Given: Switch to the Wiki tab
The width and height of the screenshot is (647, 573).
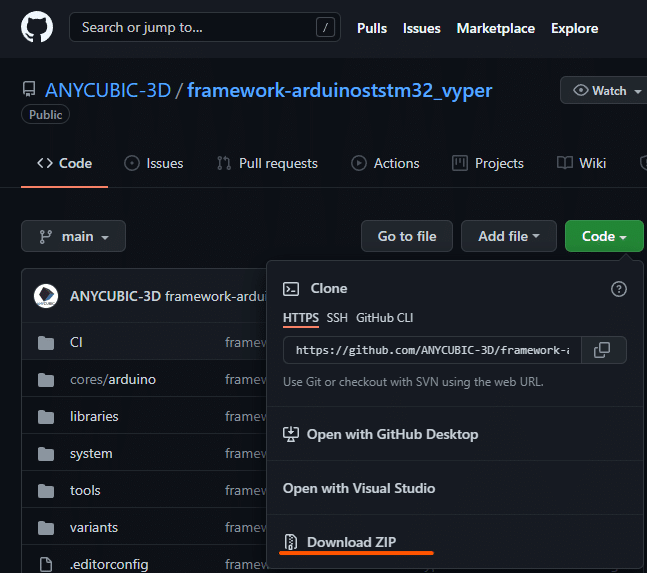Looking at the screenshot, I should (x=581, y=163).
